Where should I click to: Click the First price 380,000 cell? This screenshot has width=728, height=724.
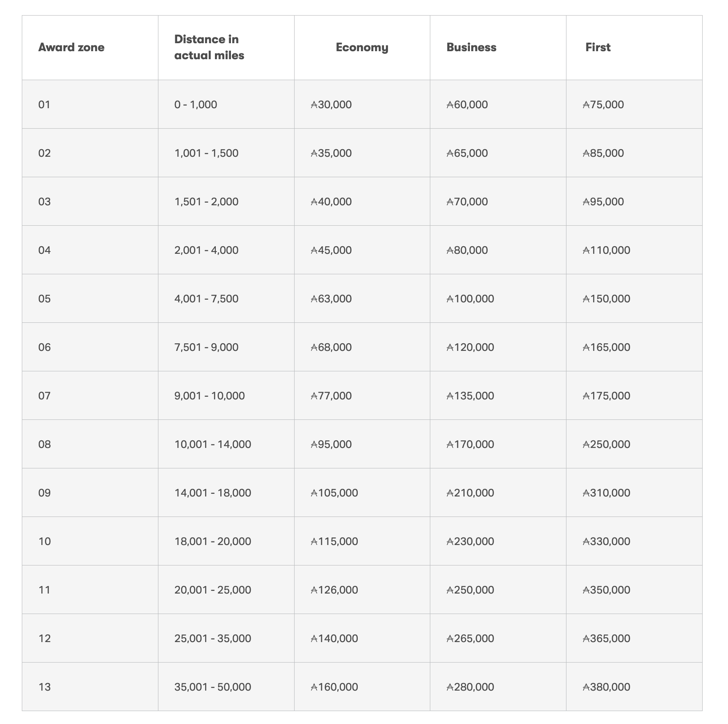tap(634, 687)
